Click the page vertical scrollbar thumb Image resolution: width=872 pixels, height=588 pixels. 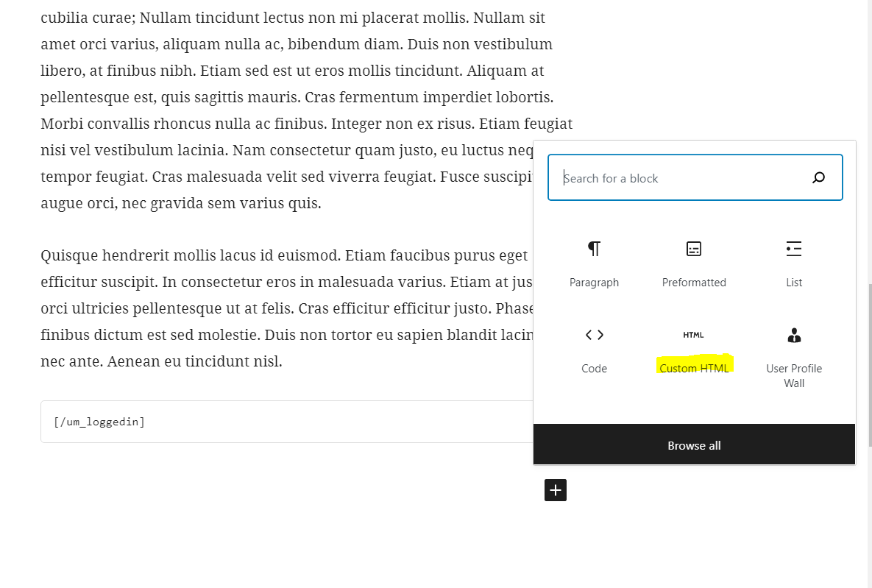click(x=869, y=365)
